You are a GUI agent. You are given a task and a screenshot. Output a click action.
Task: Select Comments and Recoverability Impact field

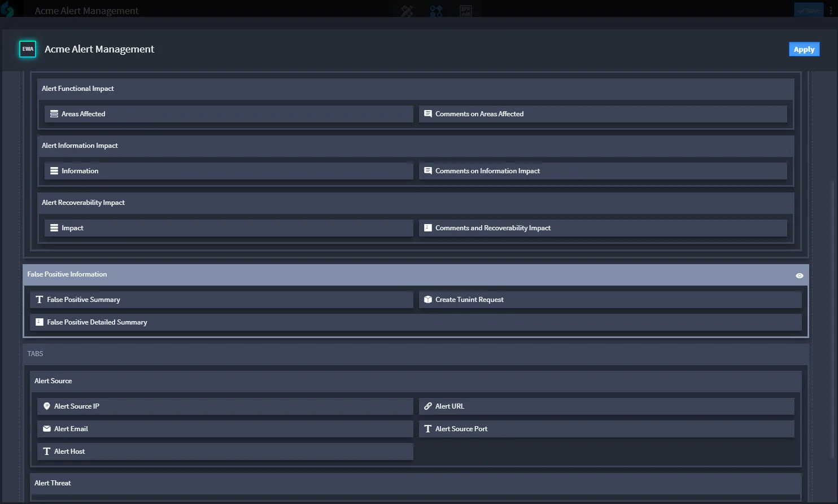tap(603, 228)
